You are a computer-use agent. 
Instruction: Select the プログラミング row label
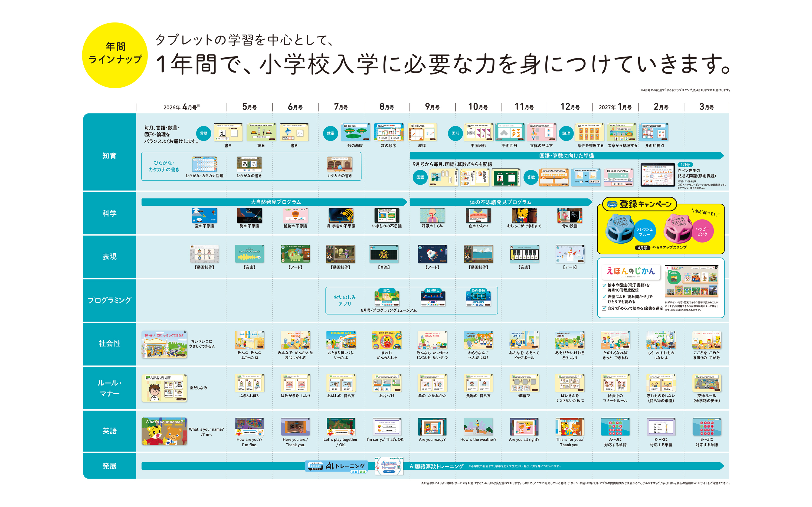(x=110, y=300)
